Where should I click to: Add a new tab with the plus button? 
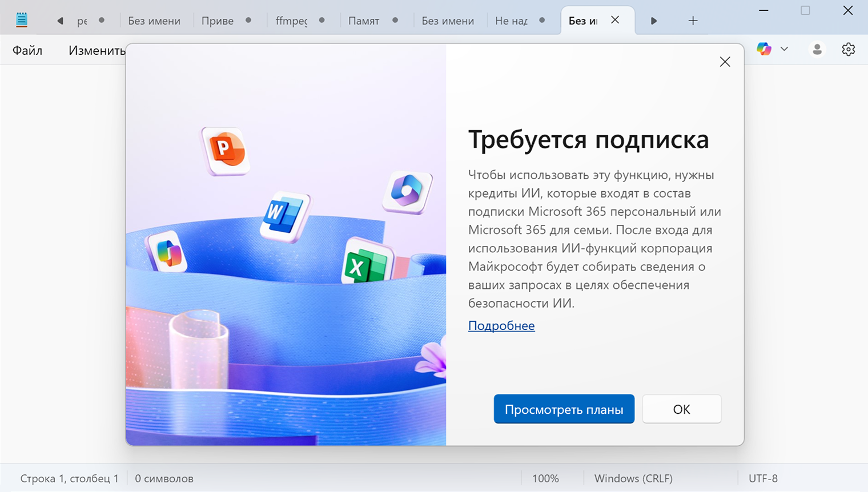click(693, 21)
